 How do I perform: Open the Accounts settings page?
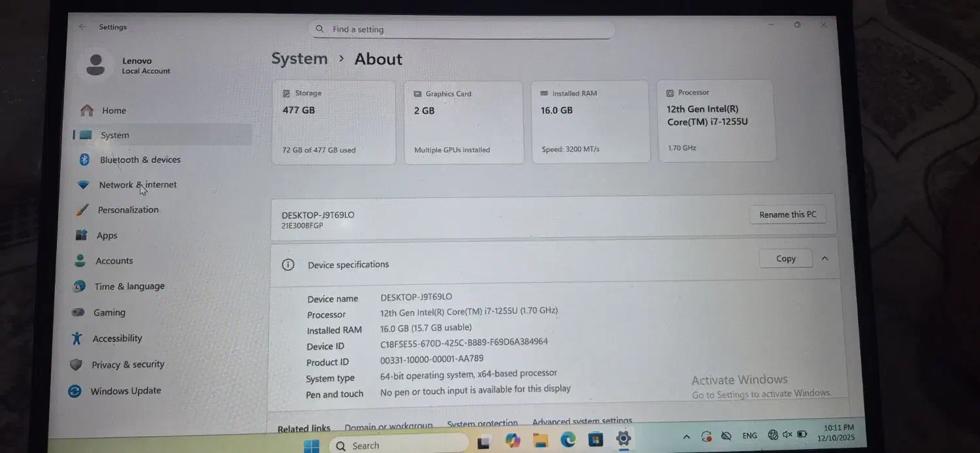coord(114,260)
